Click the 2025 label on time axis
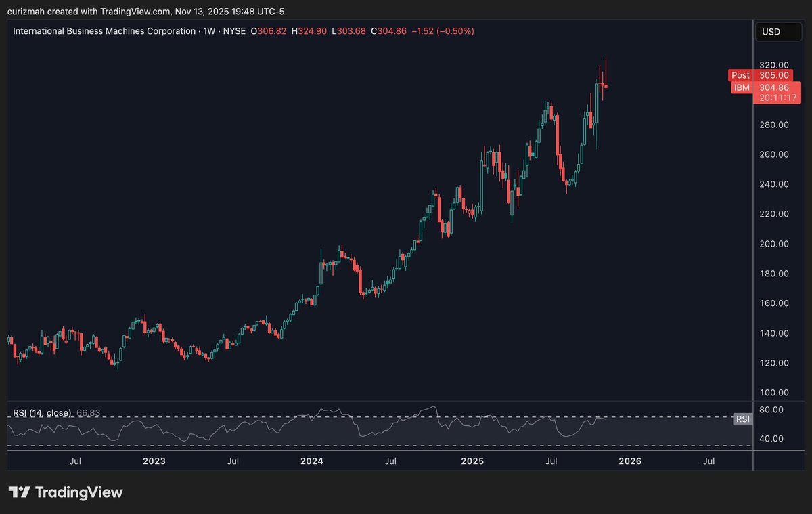 coord(472,461)
